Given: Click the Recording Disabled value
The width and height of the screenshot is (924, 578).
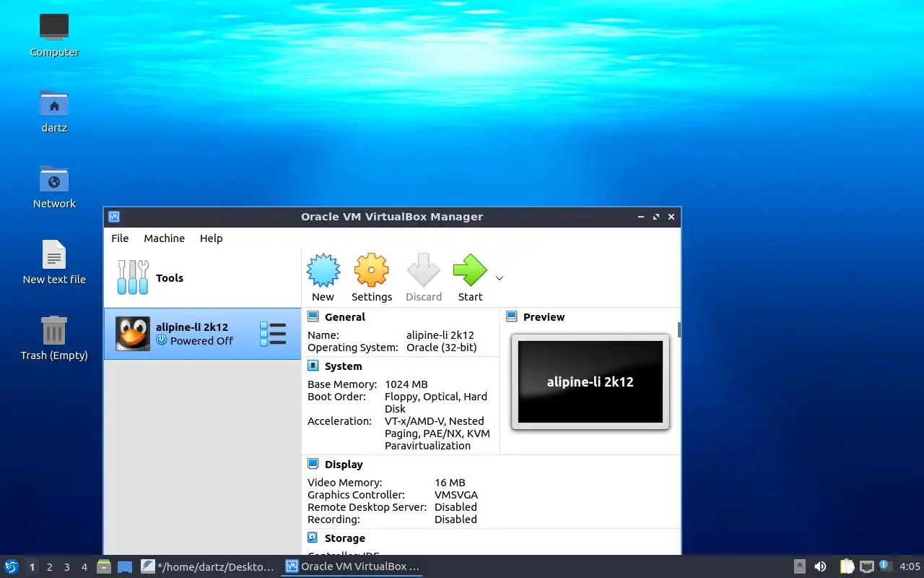Looking at the screenshot, I should tap(456, 519).
